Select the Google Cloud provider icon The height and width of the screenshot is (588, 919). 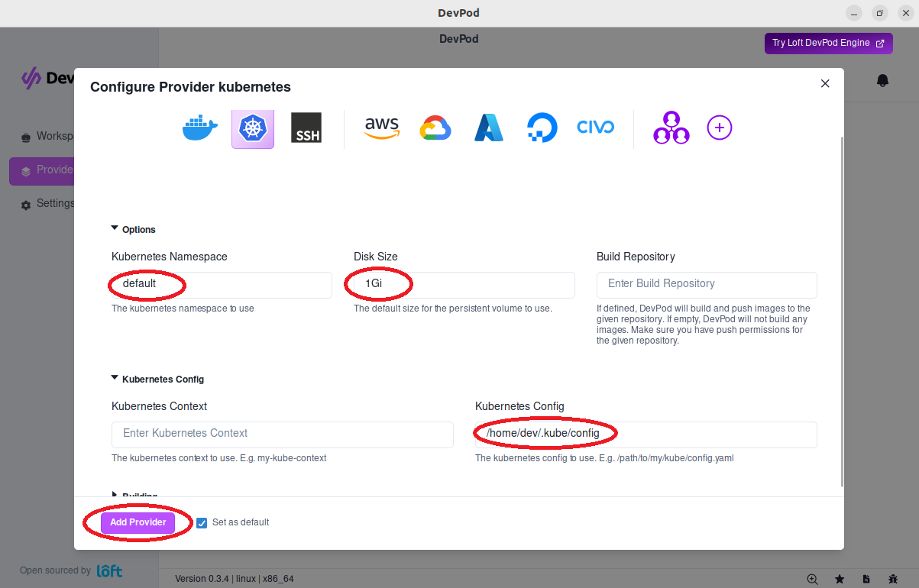click(x=435, y=128)
